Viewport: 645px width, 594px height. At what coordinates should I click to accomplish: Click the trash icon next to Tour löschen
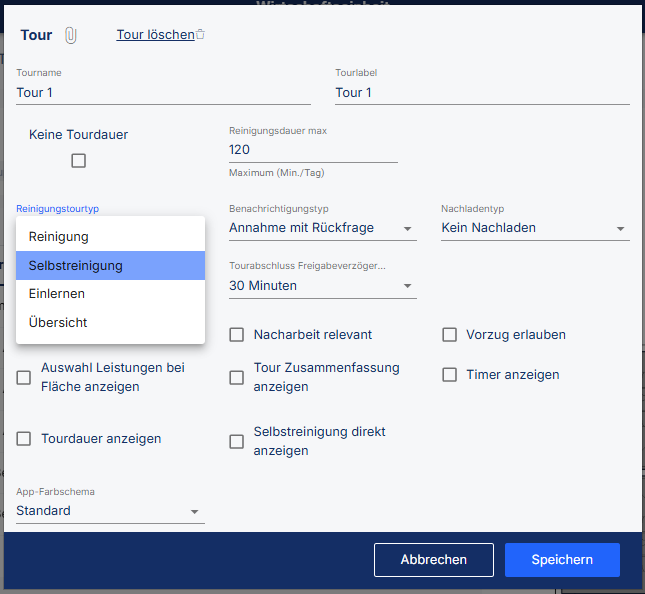point(201,35)
